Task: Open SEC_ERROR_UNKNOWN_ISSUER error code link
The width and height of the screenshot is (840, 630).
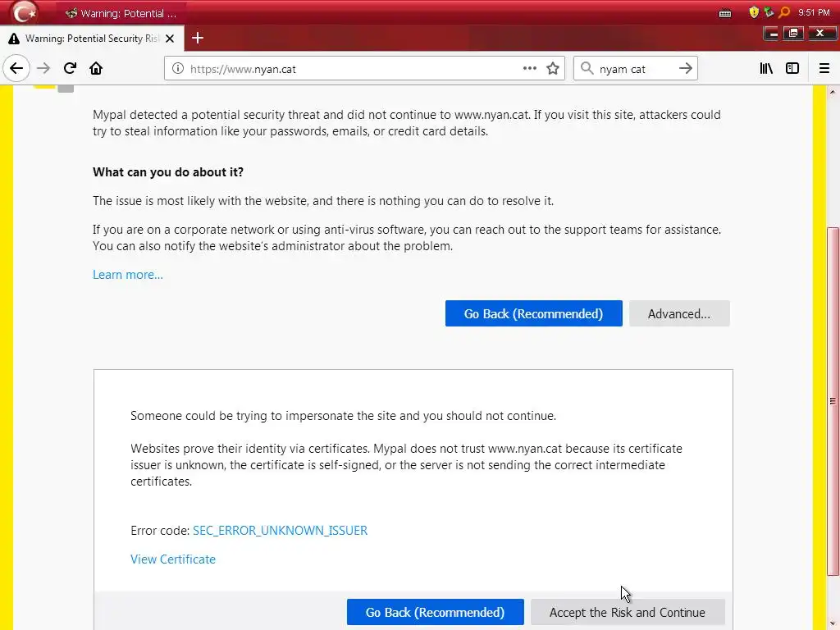Action: click(x=281, y=531)
